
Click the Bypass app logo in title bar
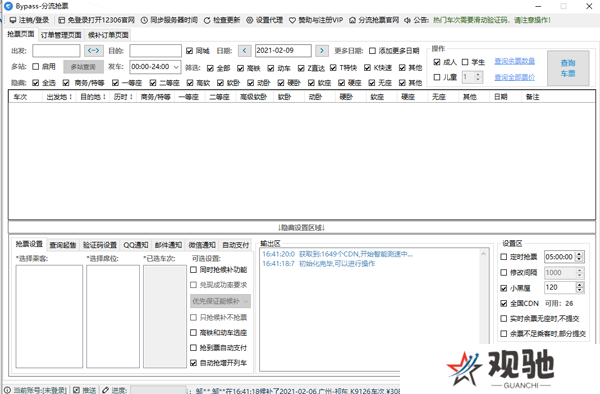point(8,6)
